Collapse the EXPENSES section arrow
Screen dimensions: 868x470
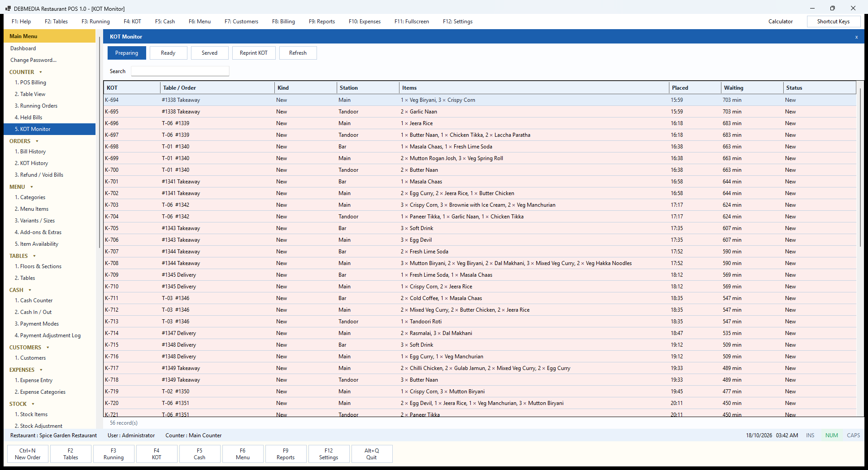pos(41,370)
